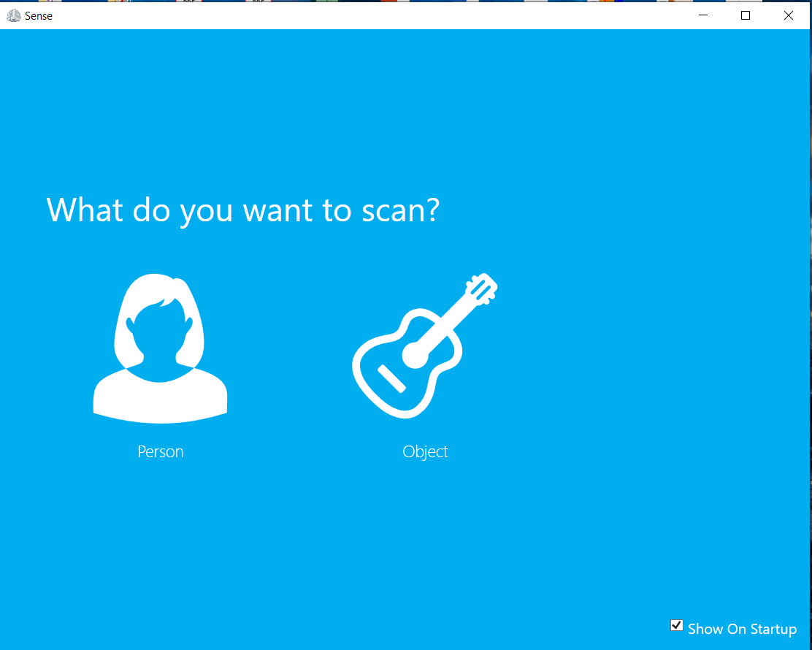Click the Sense window title text
Image resolution: width=812 pixels, height=650 pixels.
tap(39, 15)
